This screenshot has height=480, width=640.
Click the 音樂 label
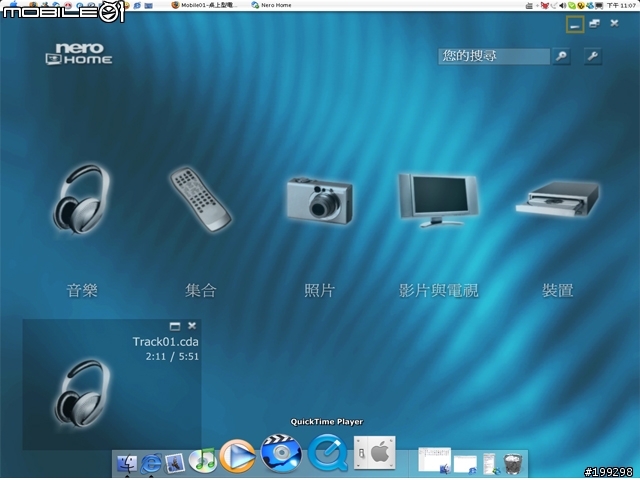[82, 291]
